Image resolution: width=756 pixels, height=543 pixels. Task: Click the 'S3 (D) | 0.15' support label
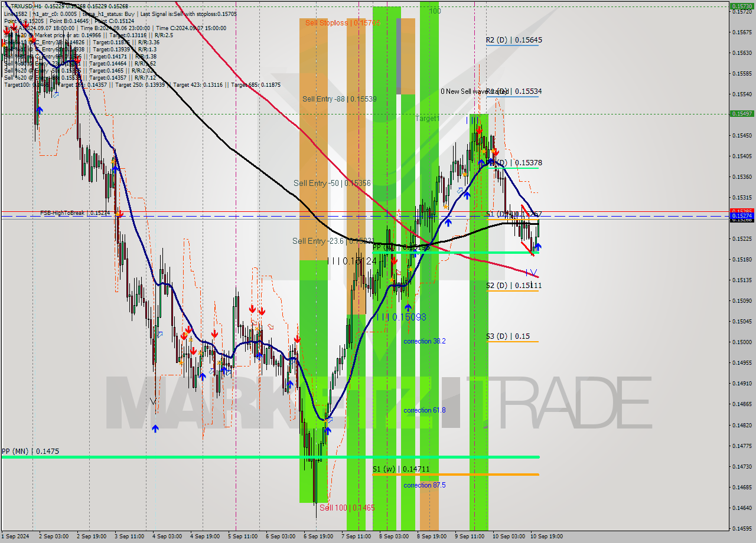click(508, 336)
